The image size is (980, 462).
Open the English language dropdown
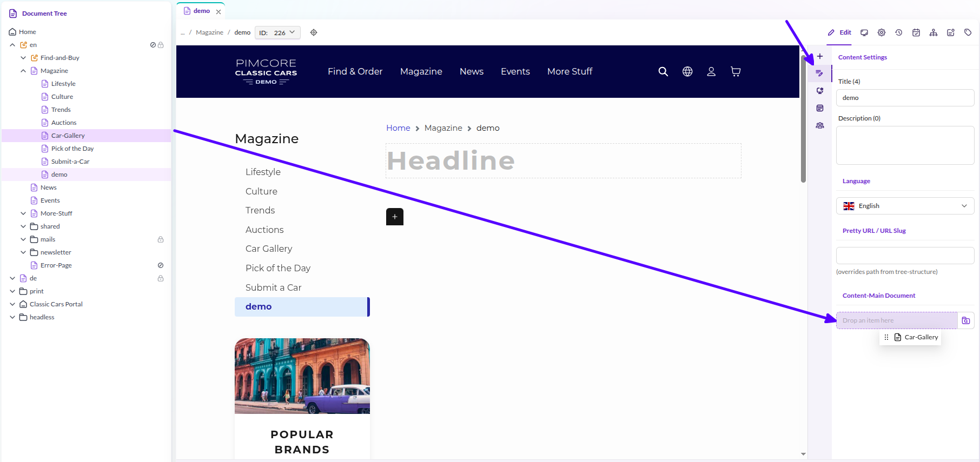pyautogui.click(x=905, y=206)
